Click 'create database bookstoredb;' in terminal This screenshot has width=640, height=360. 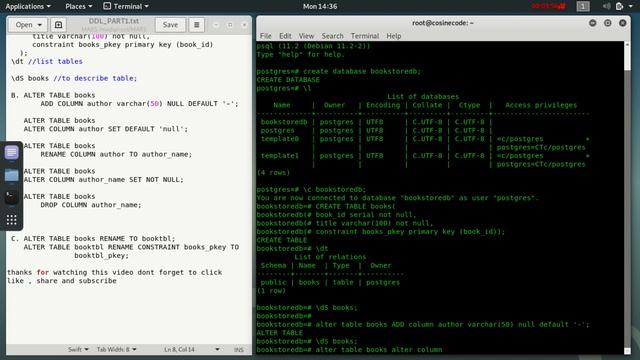(x=362, y=71)
